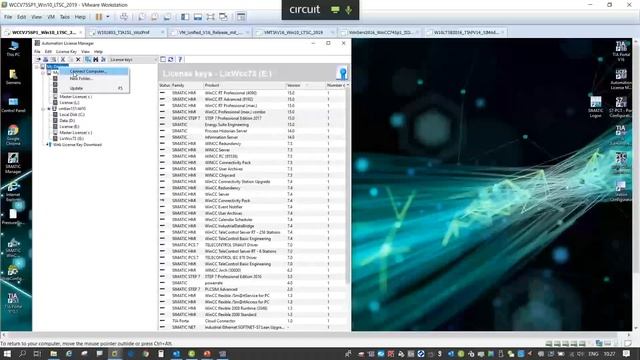Click Send Ctrl+Alt+Del icon in VMware toolbar
Viewport: 640px width, 360px height.
[124, 17]
